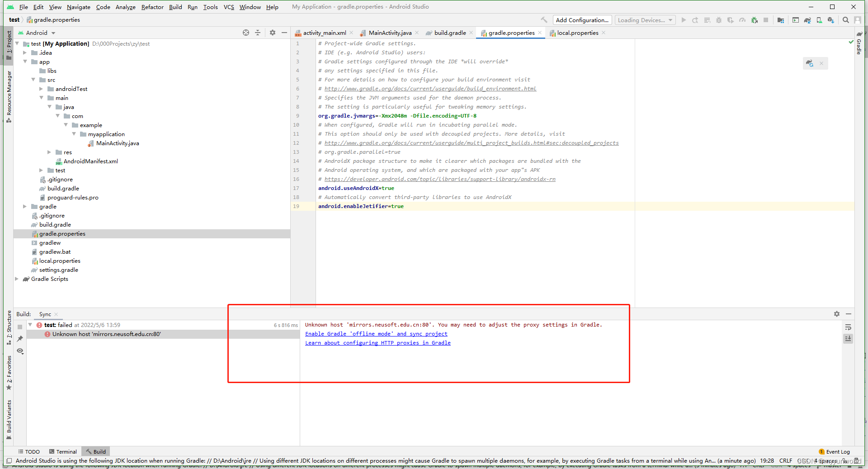Open the VCS menu
Screen dimensions: 868x469
point(229,7)
